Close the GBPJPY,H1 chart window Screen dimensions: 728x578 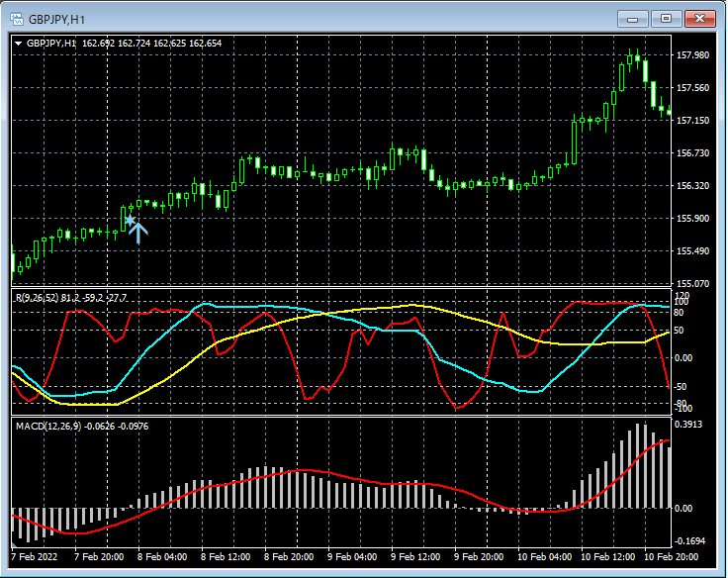coord(699,19)
